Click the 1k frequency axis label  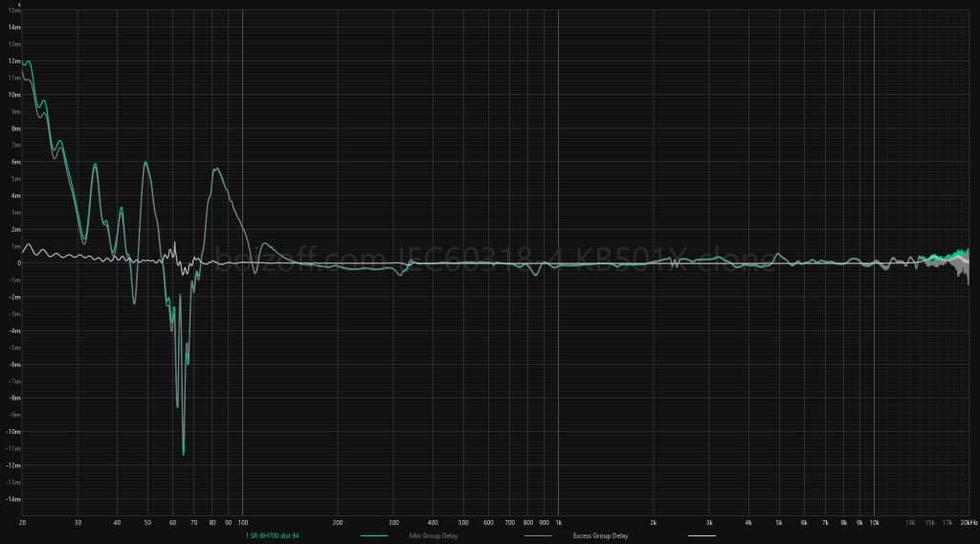[558, 523]
